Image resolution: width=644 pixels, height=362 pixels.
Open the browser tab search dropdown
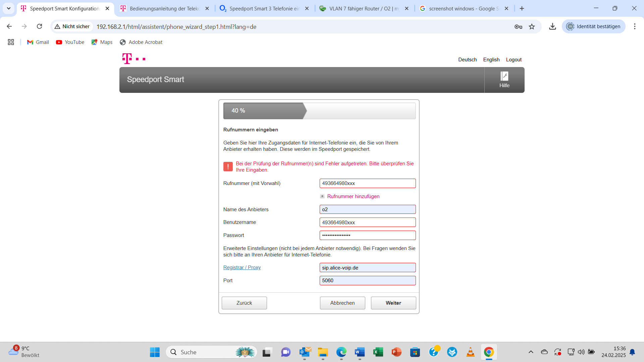tap(9, 8)
